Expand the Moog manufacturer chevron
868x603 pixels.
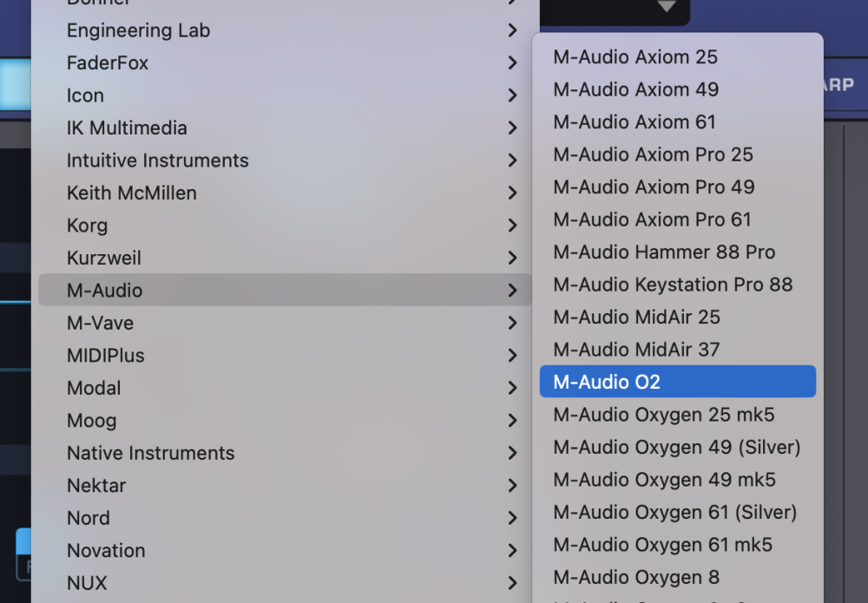coord(513,421)
